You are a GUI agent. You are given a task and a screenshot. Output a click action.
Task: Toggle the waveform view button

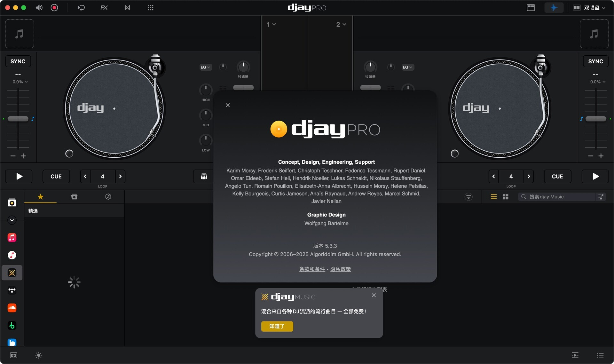click(554, 8)
